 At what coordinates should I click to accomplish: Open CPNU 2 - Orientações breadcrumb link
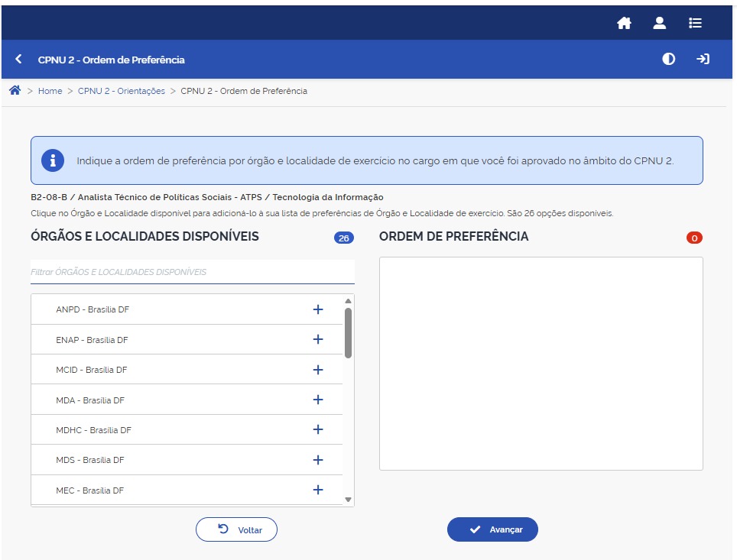pos(122,91)
